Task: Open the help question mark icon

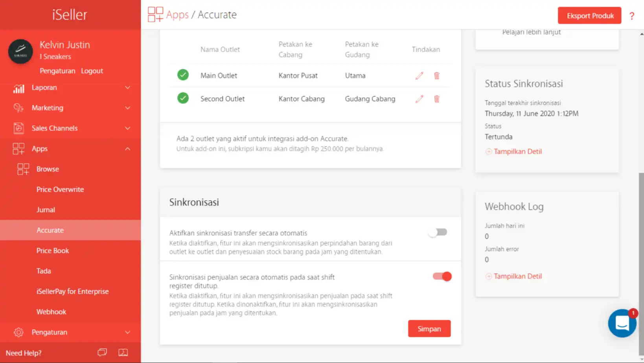Action: (632, 16)
